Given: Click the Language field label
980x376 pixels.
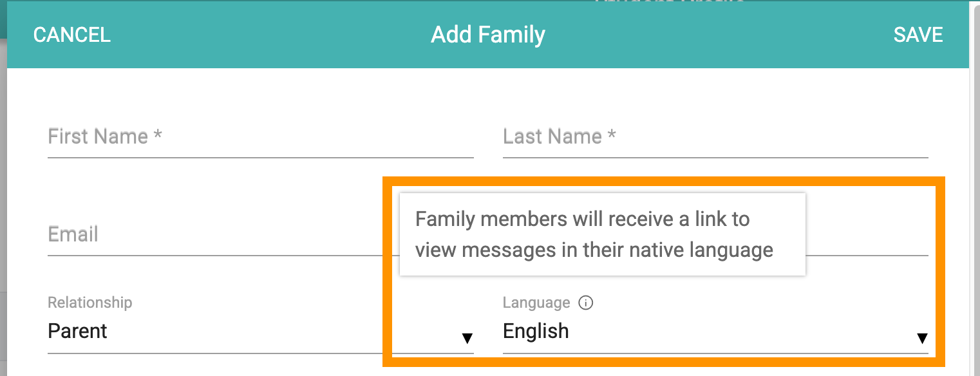Looking at the screenshot, I should coord(536,303).
